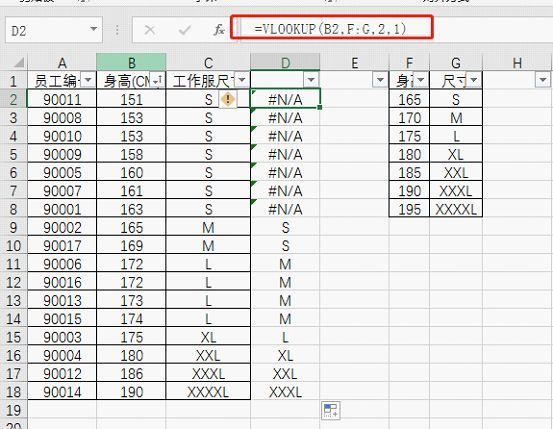Select column D header

tap(285, 62)
